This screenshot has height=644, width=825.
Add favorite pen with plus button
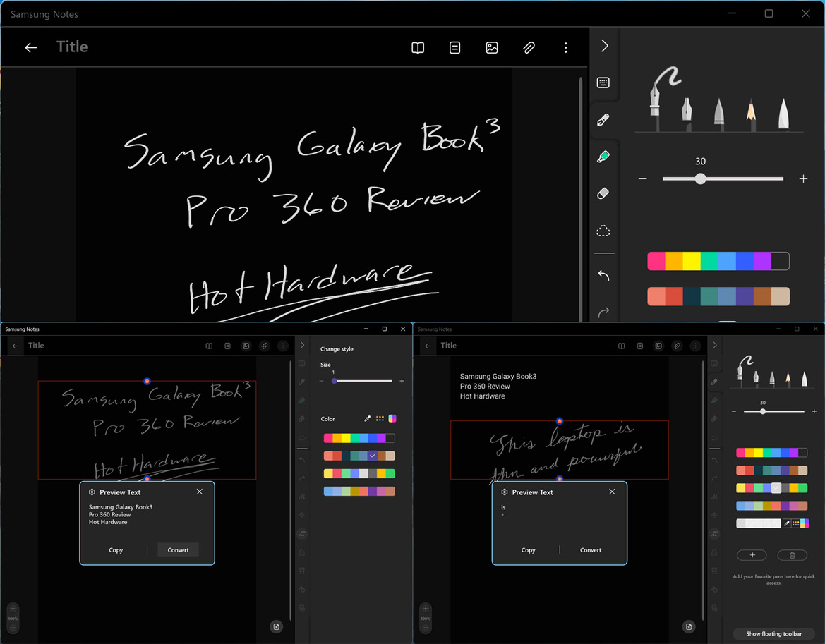click(x=752, y=554)
